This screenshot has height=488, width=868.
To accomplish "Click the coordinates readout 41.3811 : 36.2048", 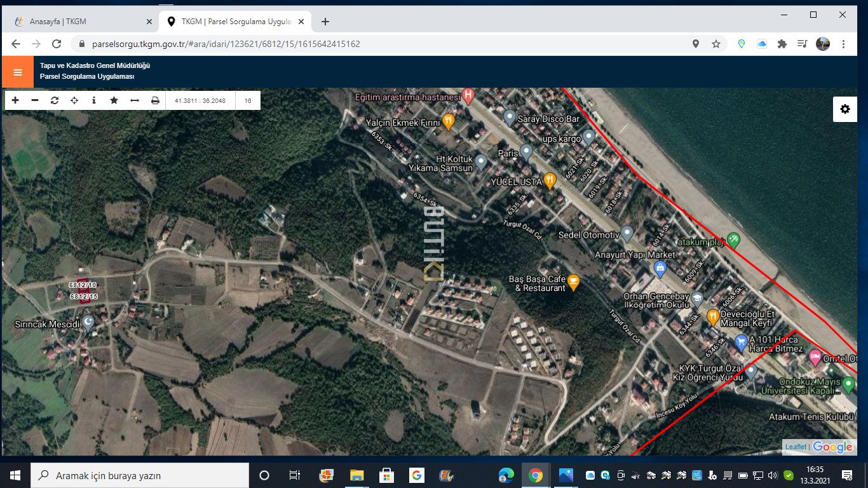I will tap(201, 100).
